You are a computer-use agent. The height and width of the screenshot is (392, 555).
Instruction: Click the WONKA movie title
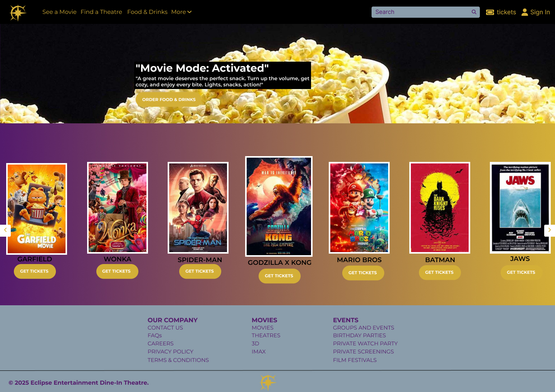(118, 259)
